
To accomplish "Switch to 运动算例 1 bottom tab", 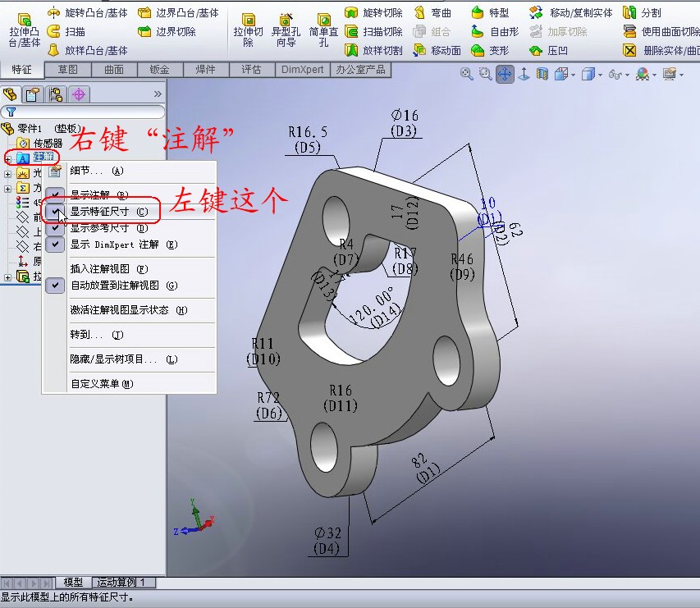I will tap(124, 582).
